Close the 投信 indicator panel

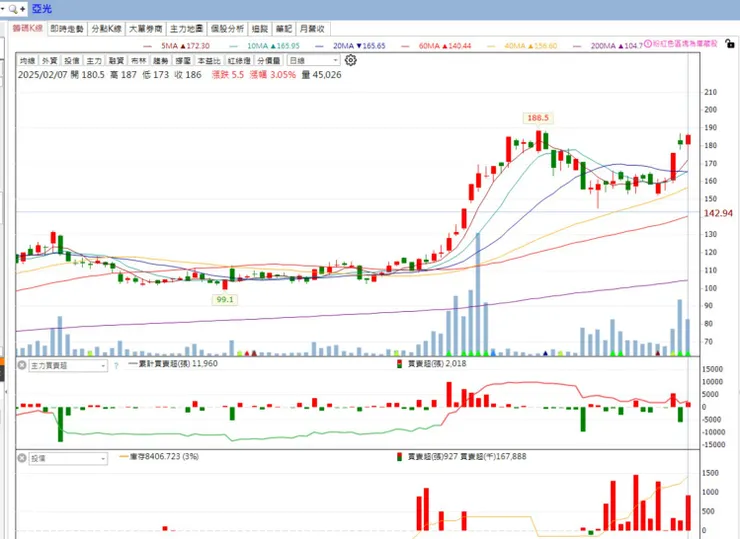pos(22,458)
